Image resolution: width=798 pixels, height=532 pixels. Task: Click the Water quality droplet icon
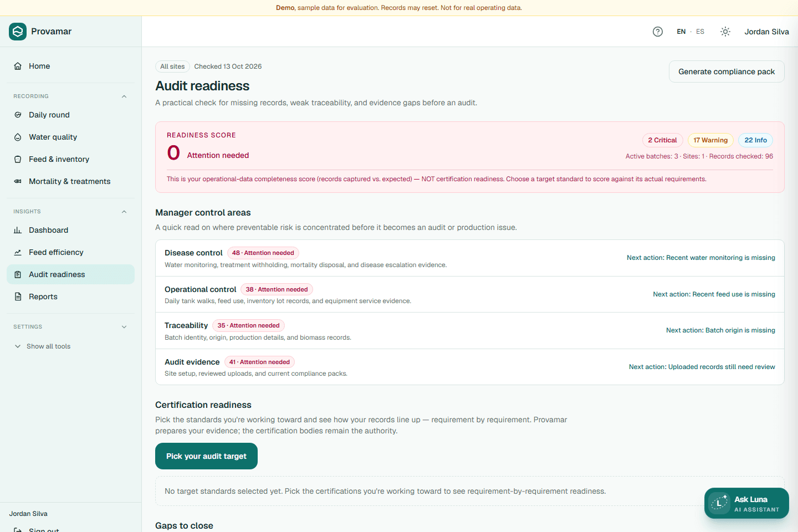coord(18,137)
